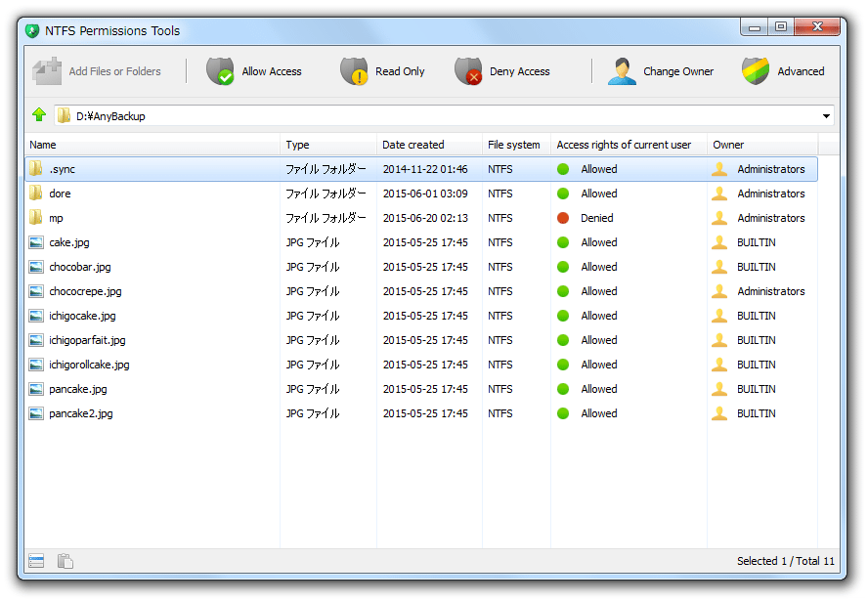This screenshot has height=602, width=868.
Task: Open Advanced permissions shield icon
Action: (756, 71)
